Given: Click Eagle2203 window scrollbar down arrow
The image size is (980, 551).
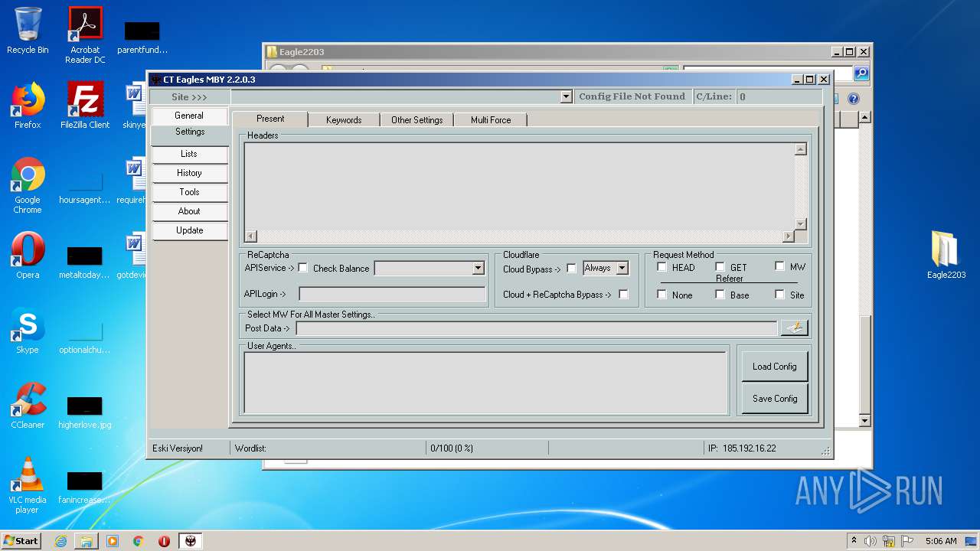Looking at the screenshot, I should [x=864, y=421].
